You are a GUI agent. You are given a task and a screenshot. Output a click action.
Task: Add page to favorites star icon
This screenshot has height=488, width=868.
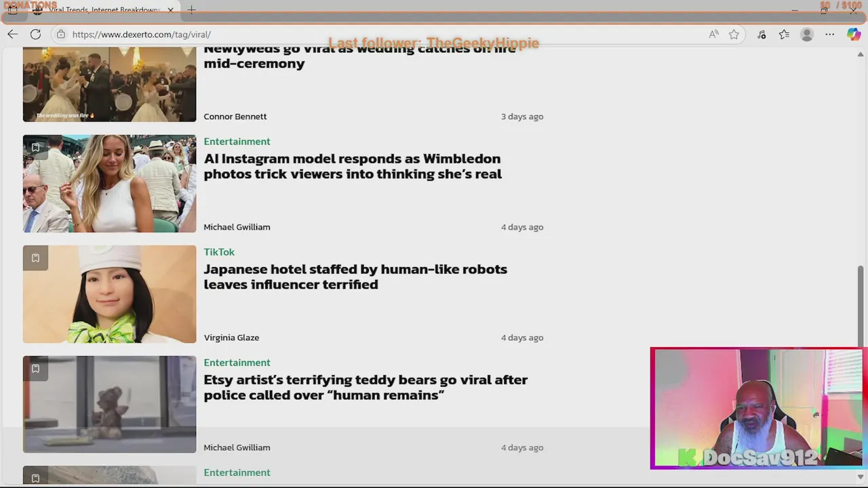point(734,35)
